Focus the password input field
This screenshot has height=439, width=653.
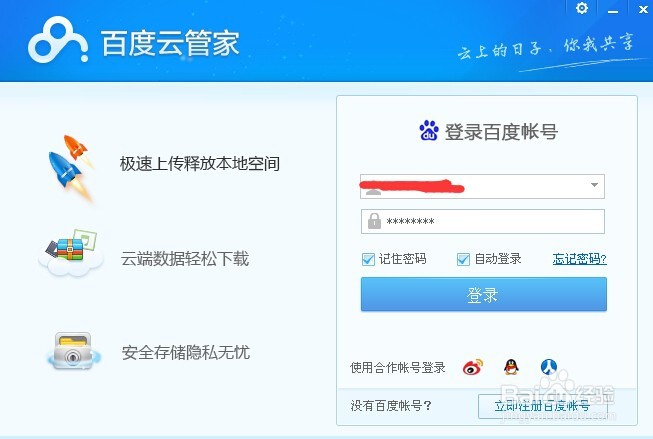pos(483,221)
